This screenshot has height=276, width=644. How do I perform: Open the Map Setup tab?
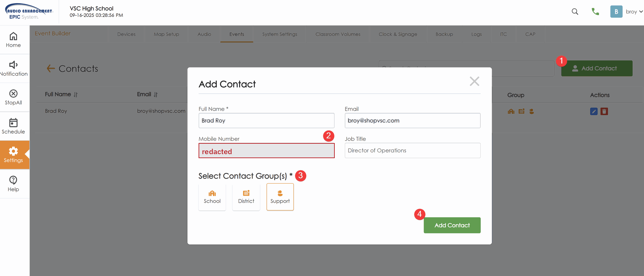point(166,34)
